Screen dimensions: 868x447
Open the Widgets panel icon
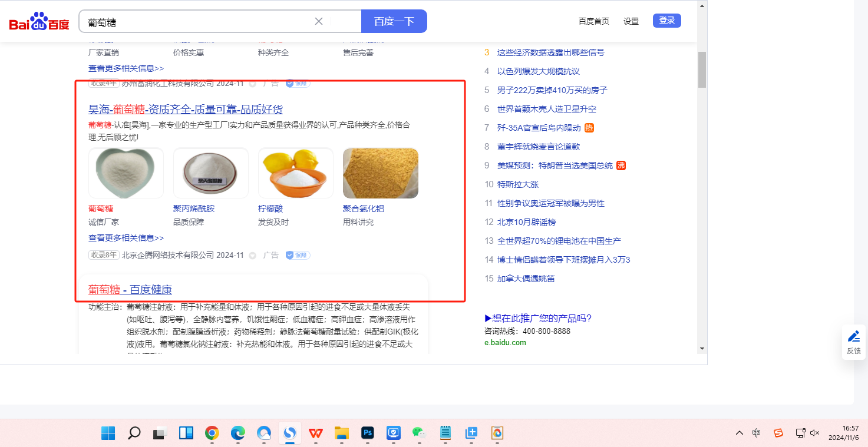tap(186, 433)
